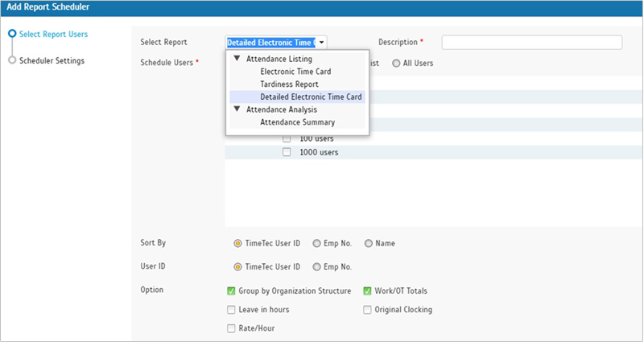Select Attendance Analysis category label
This screenshot has height=342, width=644.
click(282, 109)
